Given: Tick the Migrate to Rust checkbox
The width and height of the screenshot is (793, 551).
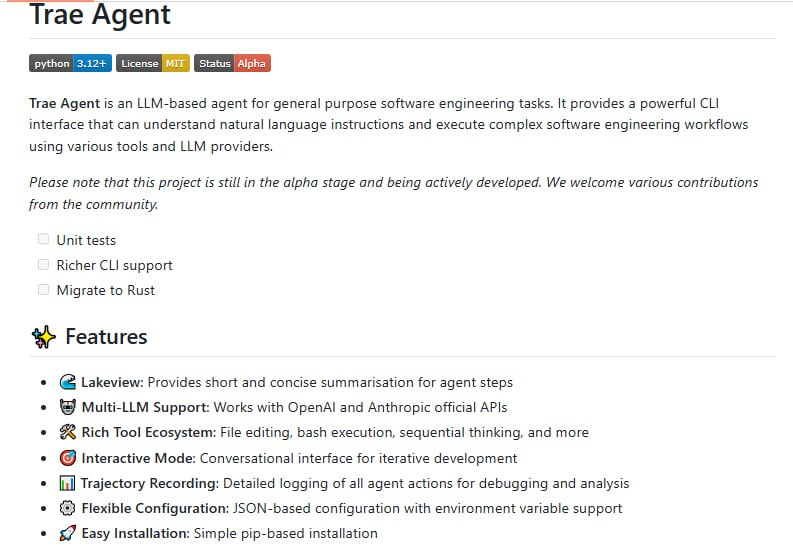Looking at the screenshot, I should click(x=43, y=289).
